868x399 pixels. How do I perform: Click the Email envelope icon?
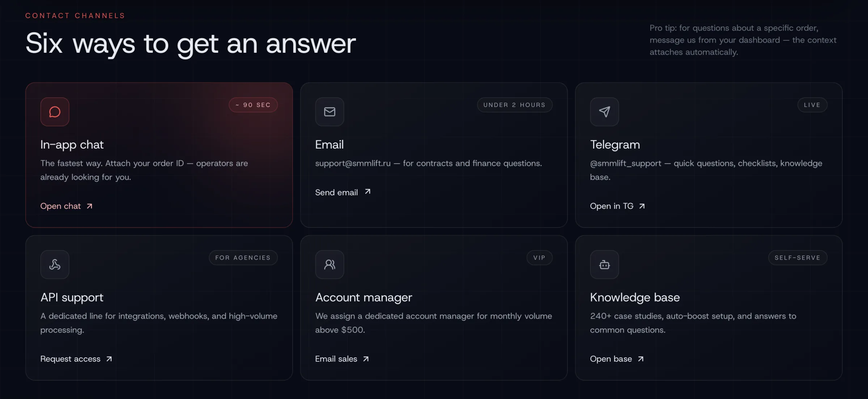pyautogui.click(x=329, y=112)
